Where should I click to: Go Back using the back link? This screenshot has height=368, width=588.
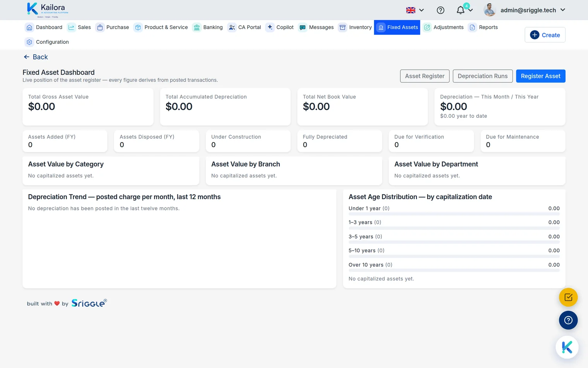point(36,57)
